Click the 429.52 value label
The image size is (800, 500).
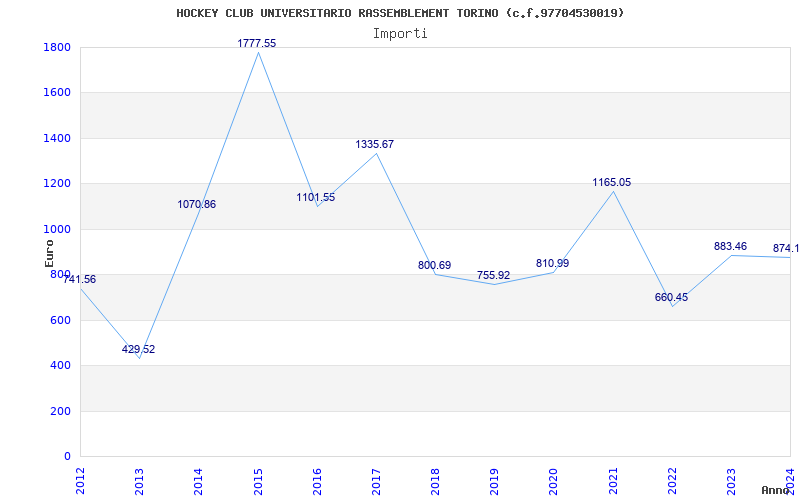pos(138,349)
